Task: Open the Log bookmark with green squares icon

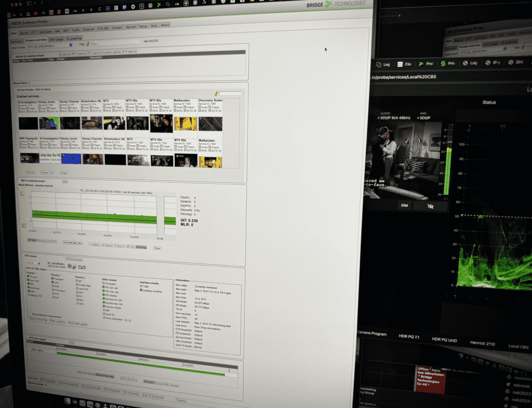Action: click(x=383, y=64)
